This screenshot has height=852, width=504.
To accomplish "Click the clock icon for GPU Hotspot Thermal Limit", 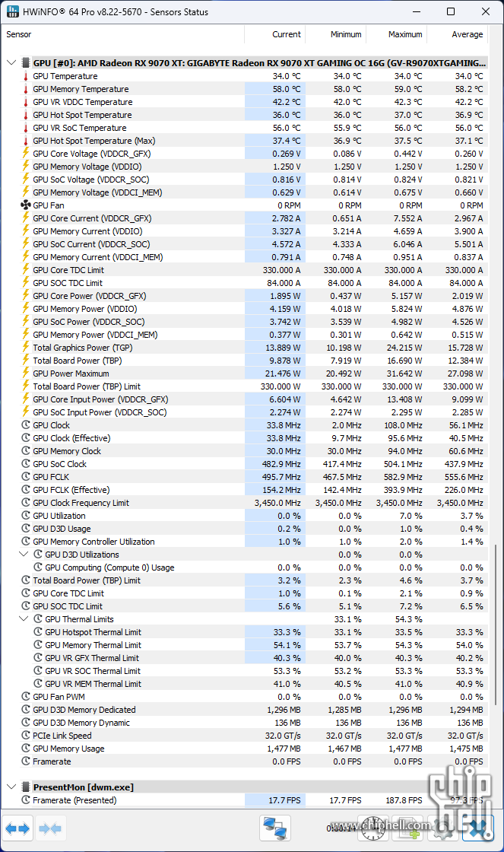I will coord(38,632).
